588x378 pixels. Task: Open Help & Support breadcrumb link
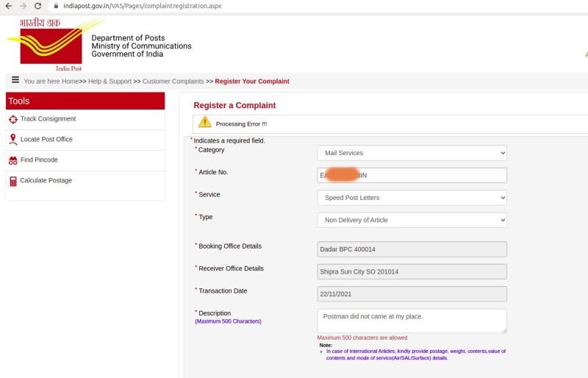tap(110, 82)
